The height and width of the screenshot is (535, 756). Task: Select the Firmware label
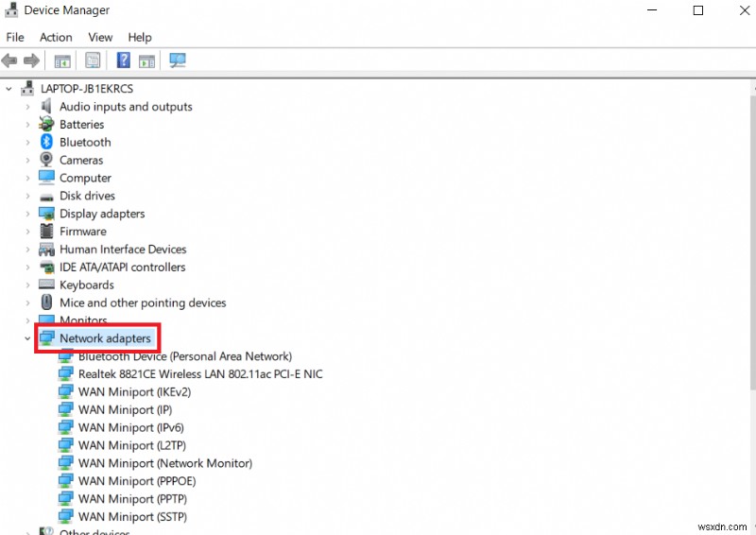(83, 231)
